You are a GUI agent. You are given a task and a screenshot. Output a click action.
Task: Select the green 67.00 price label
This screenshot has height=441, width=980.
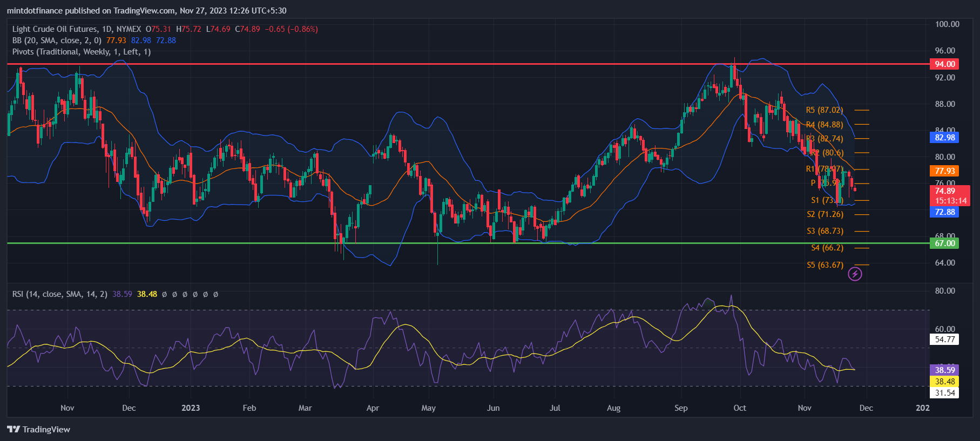tap(944, 243)
